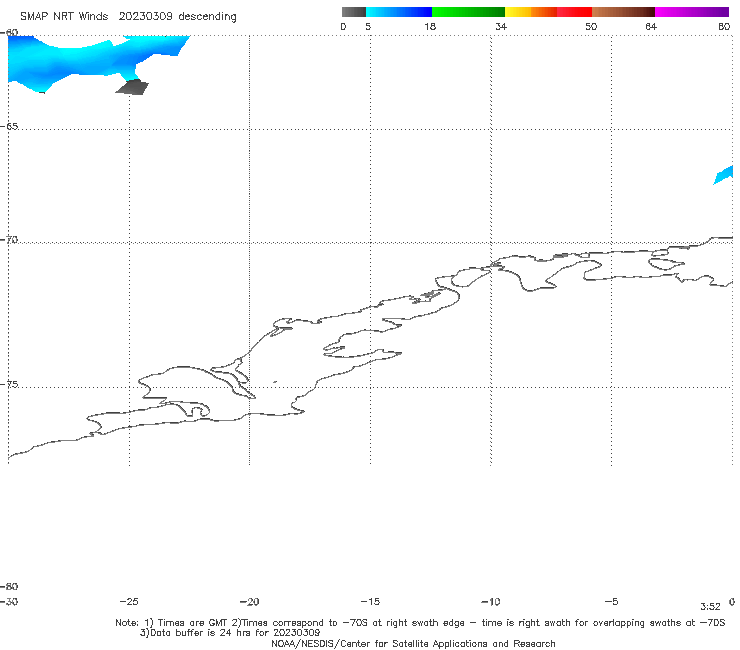Click the red segment of the color bar
This screenshot has height=650, width=740.
pos(574,12)
